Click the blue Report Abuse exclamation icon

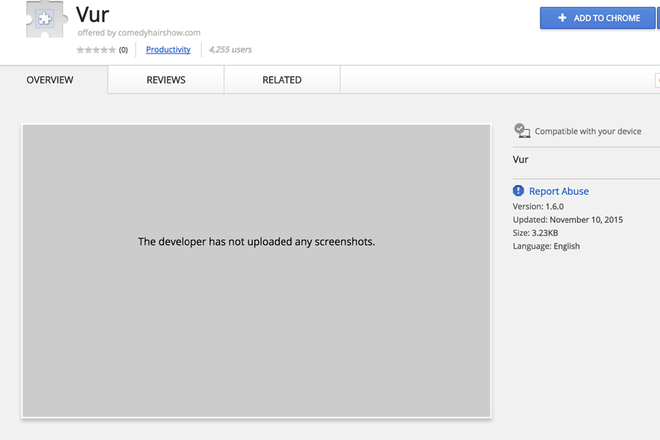[x=518, y=191]
